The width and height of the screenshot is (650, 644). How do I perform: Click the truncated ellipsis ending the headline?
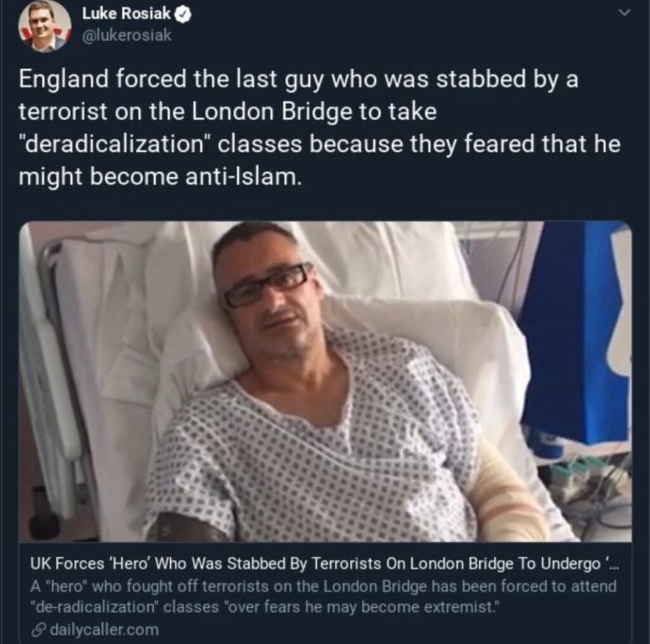coord(613,565)
